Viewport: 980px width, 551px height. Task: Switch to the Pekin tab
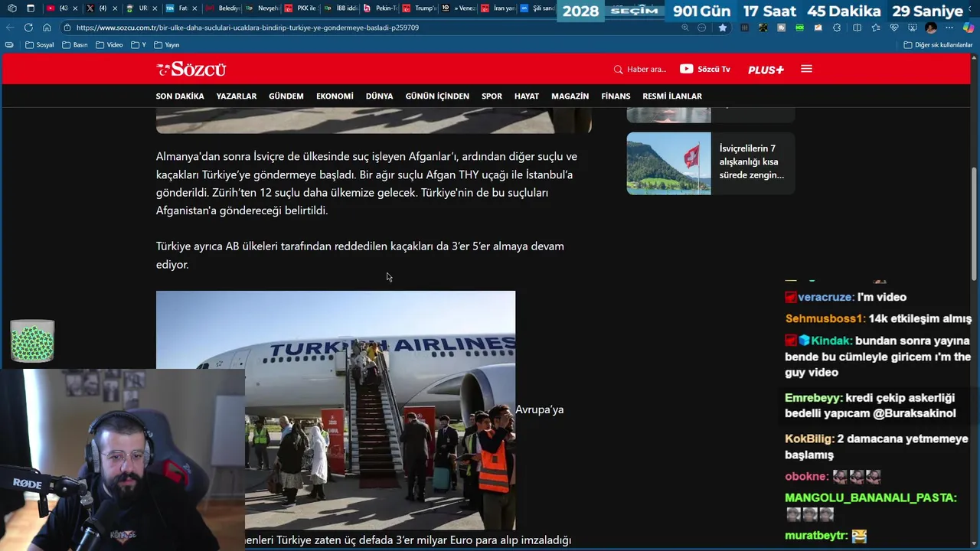click(381, 8)
